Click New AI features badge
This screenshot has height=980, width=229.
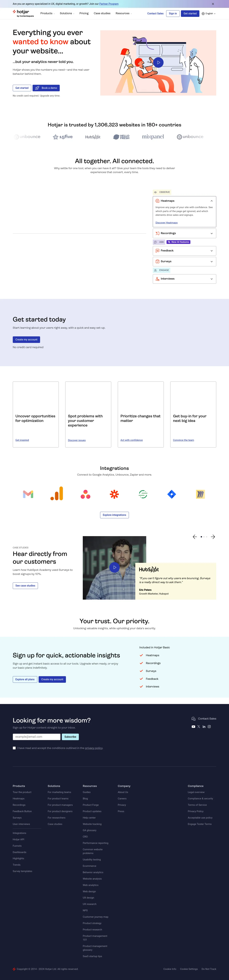pyautogui.click(x=178, y=242)
